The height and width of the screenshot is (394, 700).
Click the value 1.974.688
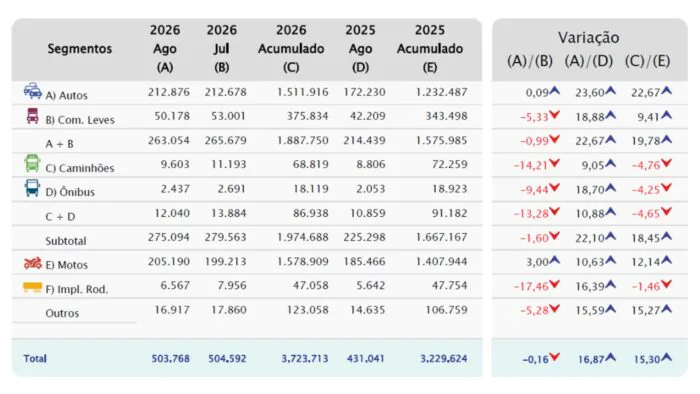(x=303, y=237)
